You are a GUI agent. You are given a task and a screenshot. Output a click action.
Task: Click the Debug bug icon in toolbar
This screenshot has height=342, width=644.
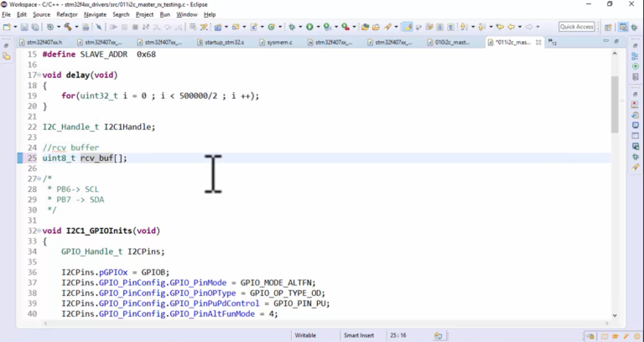292,27
